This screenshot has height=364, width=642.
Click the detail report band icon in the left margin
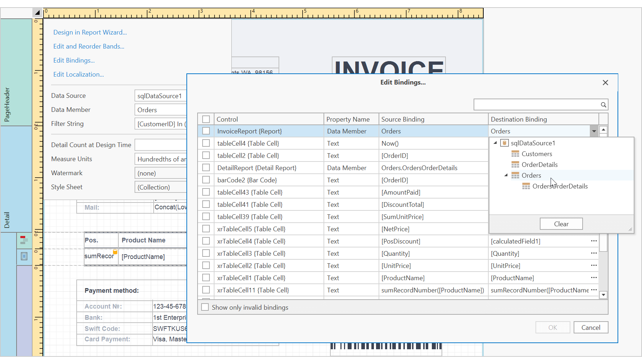pos(24,240)
